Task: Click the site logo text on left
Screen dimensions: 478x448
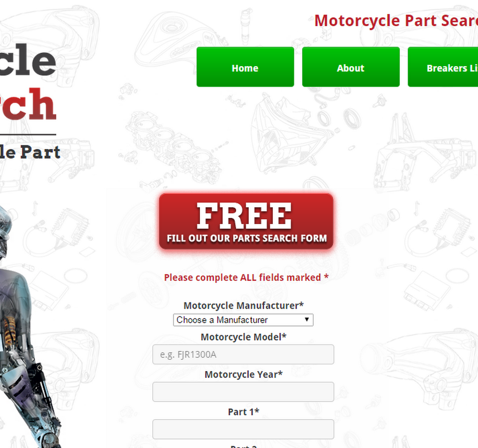Action: [x=28, y=82]
